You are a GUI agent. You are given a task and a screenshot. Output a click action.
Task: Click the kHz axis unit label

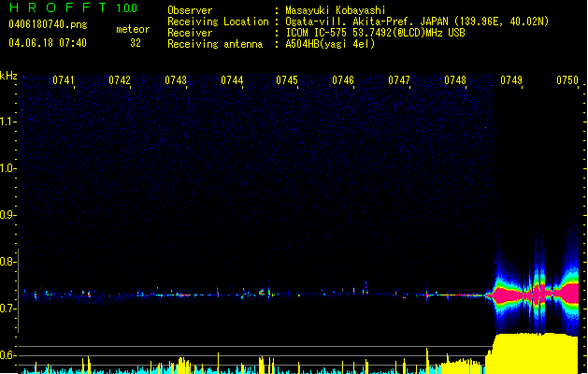8,76
